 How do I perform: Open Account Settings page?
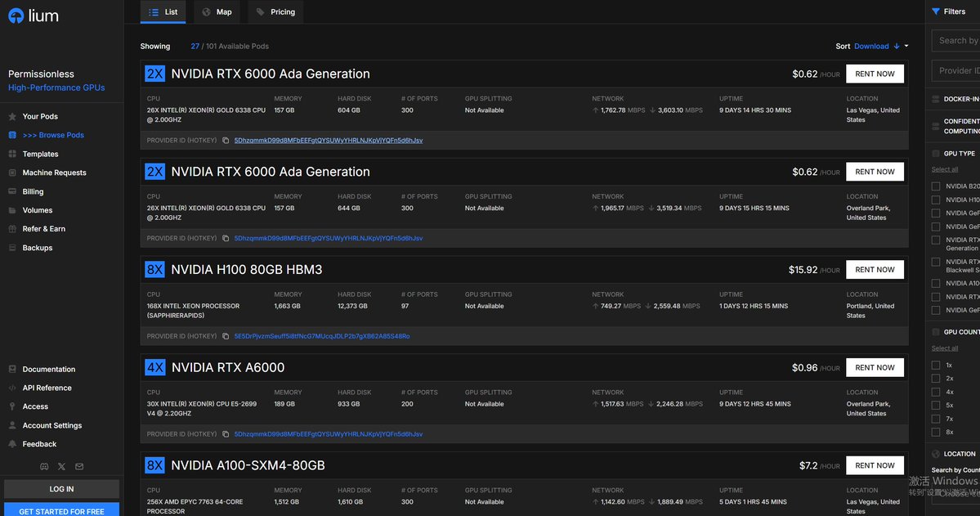point(51,425)
